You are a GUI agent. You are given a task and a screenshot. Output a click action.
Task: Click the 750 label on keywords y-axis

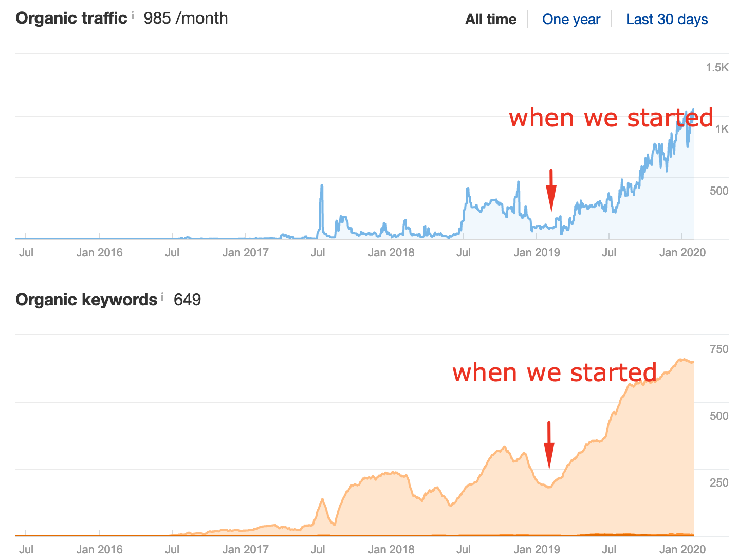[718, 349]
